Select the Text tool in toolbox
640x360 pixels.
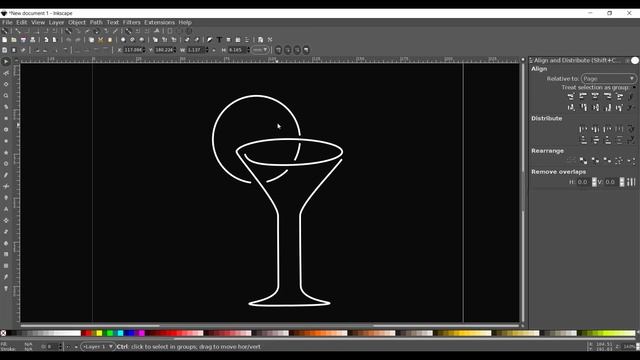coord(6,209)
